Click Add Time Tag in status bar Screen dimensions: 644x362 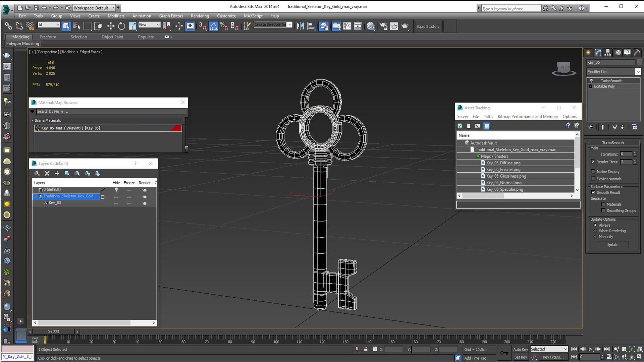[475, 358]
